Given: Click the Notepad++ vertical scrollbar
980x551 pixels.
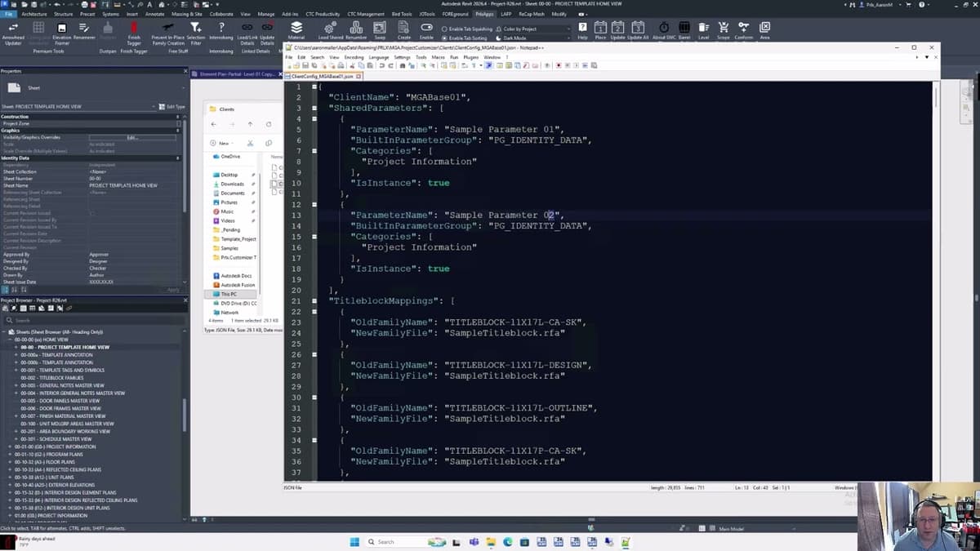Looking at the screenshot, I should click(936, 280).
